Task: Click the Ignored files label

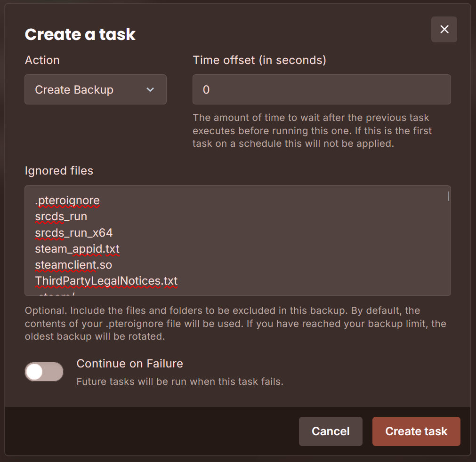Action: coord(59,170)
